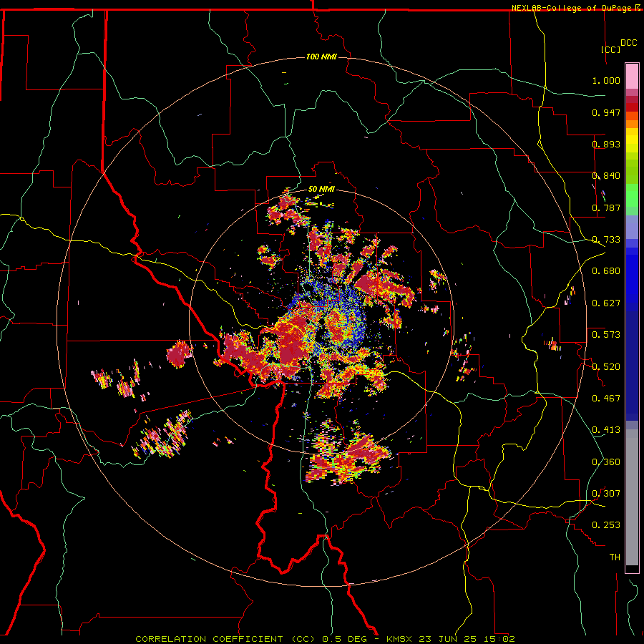Image resolution: width=644 pixels, height=644 pixels.
Task: Click the 100 NMI range ring label
Action: [321, 57]
